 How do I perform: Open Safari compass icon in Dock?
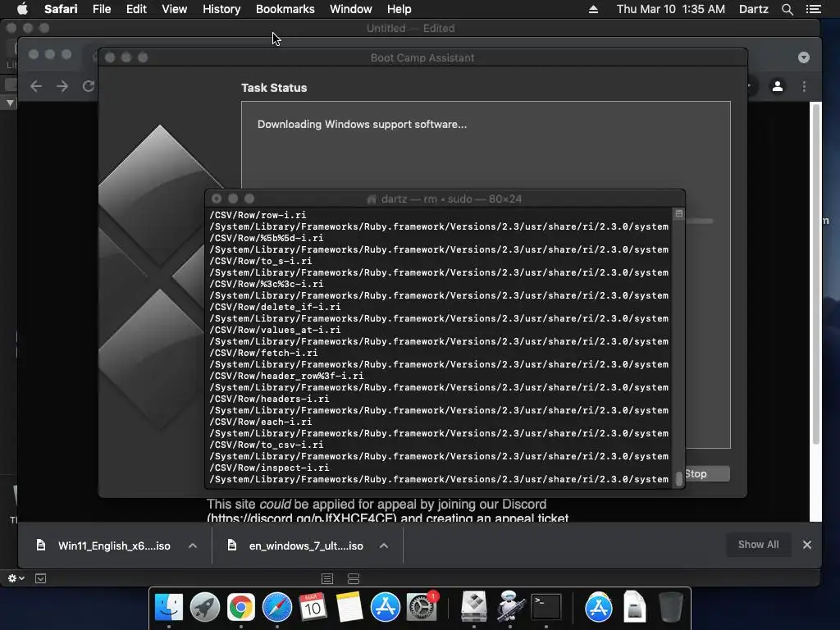pyautogui.click(x=277, y=607)
